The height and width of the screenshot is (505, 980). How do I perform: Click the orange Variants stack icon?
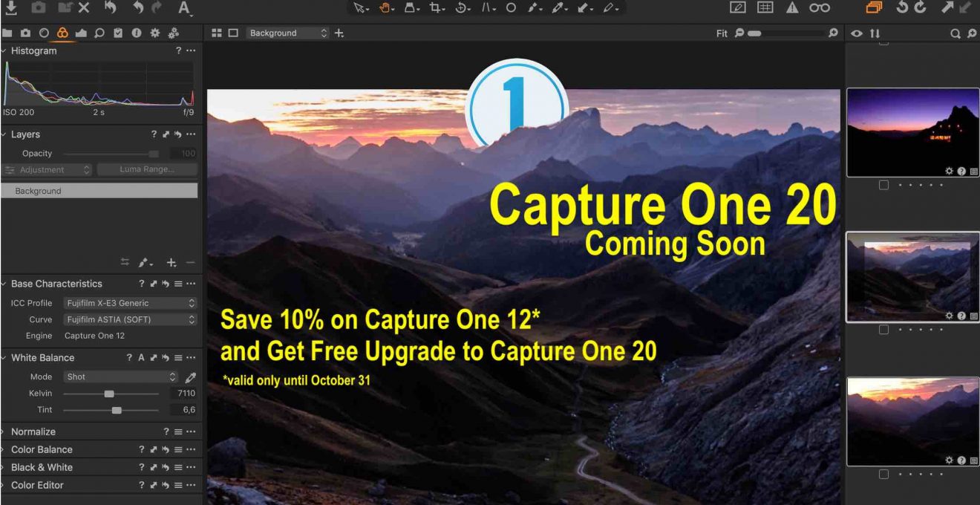click(874, 7)
